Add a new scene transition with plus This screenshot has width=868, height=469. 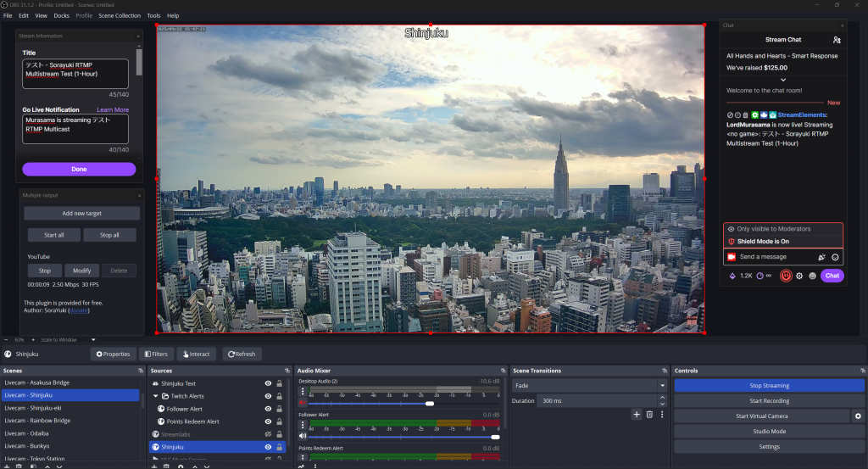(x=637, y=414)
